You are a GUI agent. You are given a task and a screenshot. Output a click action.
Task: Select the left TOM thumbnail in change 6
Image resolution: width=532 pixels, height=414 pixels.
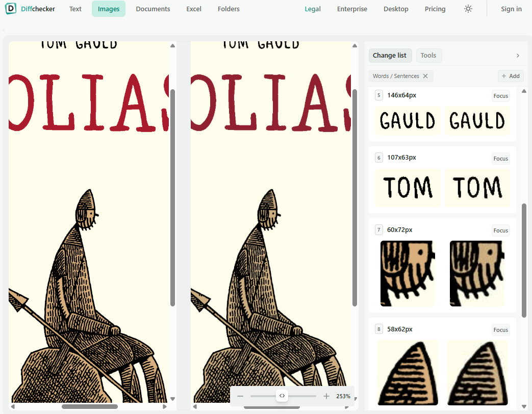[408, 188]
